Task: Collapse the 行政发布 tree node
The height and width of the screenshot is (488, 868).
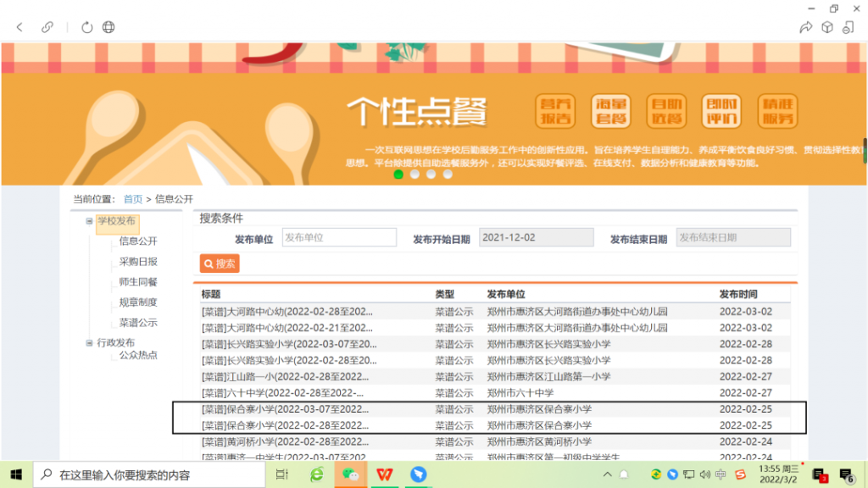Action: click(89, 343)
